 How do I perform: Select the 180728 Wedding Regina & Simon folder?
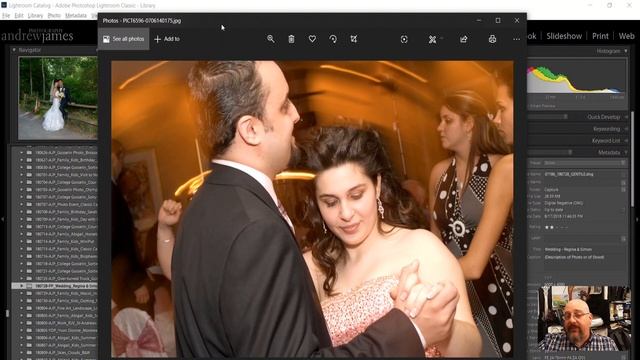pos(54,286)
